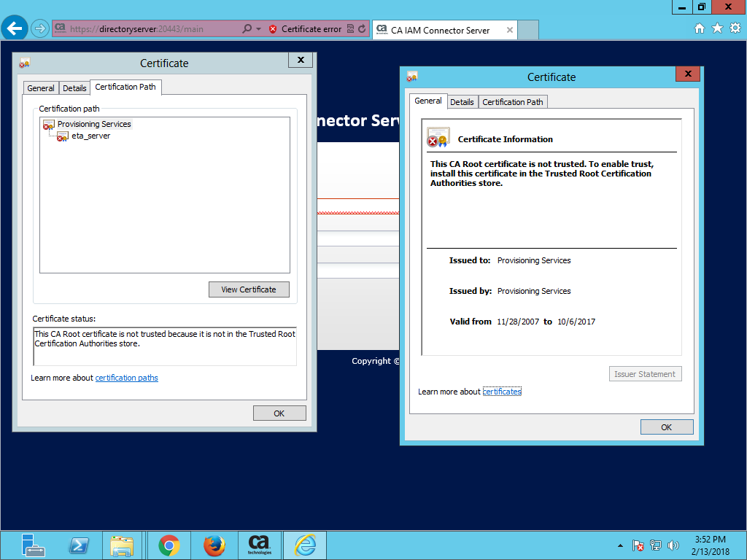Screen dimensions: 747x560
Task: Open volume speaker tray icon
Action: pos(673,545)
